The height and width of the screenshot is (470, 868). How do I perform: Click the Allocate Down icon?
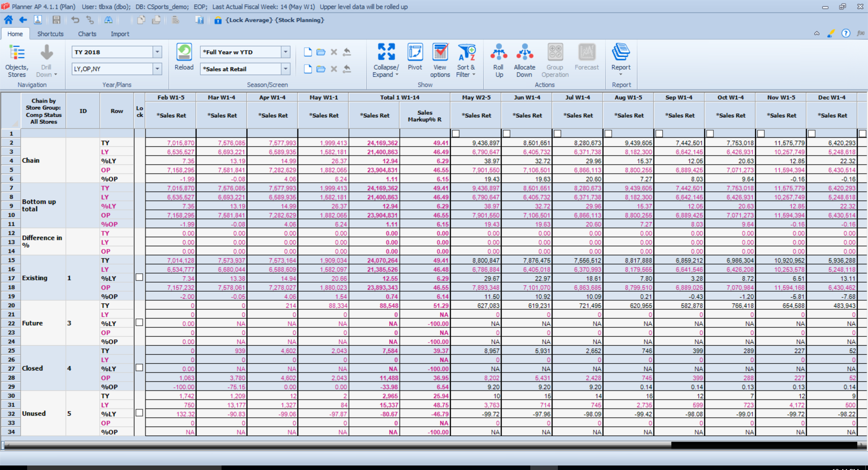point(524,53)
